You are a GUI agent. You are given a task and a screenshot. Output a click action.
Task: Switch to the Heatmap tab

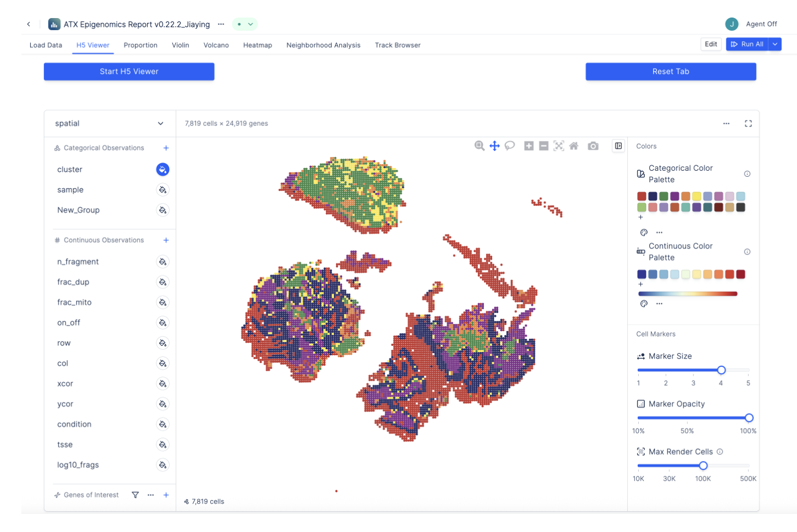point(257,45)
